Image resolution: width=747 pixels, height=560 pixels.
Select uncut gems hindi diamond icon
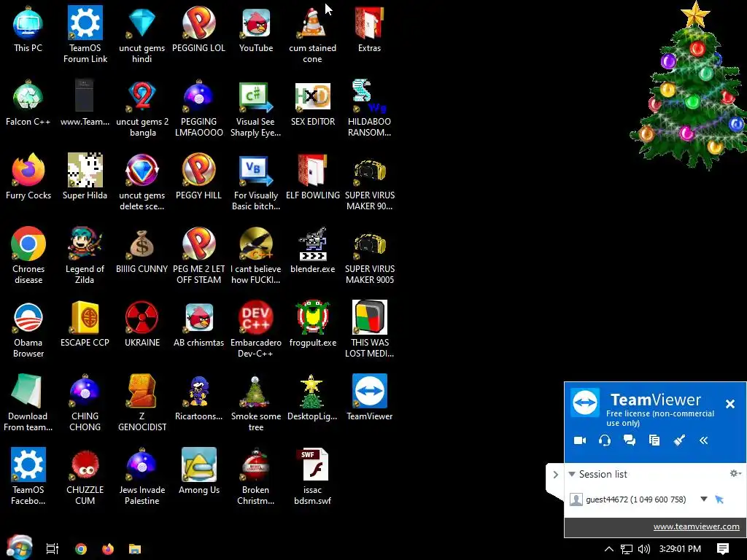click(x=142, y=34)
